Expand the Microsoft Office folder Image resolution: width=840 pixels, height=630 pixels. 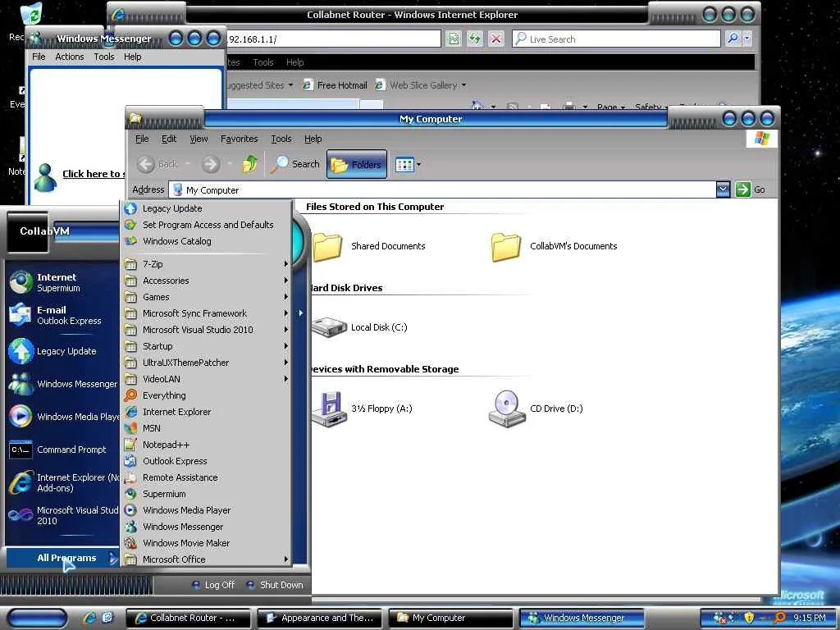pos(207,559)
